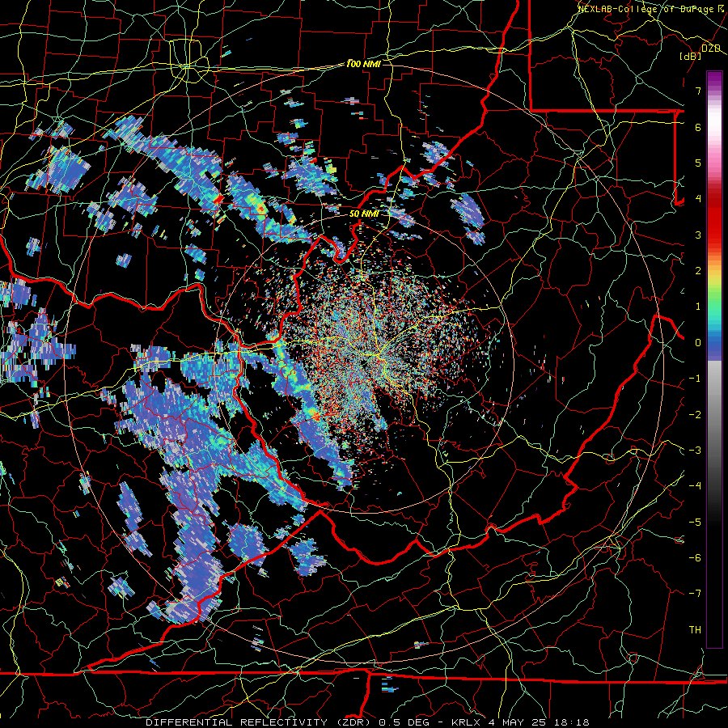The image size is (728, 728).
Task: Click the "-1" value on color scale
Action: click(695, 378)
